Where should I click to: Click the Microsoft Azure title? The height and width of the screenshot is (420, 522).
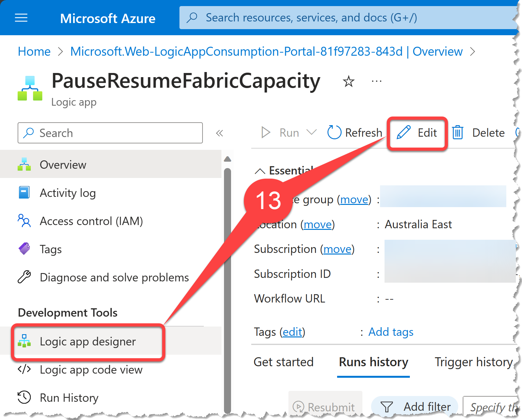tap(108, 19)
